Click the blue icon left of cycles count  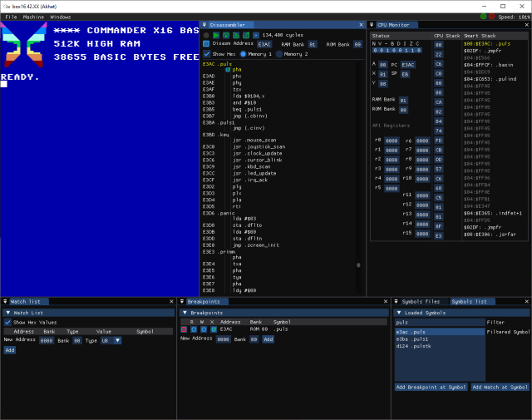click(x=256, y=35)
